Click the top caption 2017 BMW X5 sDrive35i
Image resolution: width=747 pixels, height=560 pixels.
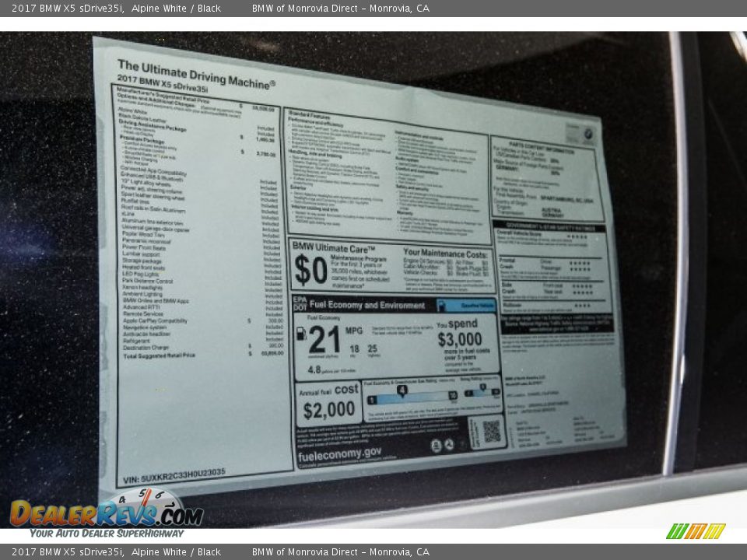click(x=68, y=9)
